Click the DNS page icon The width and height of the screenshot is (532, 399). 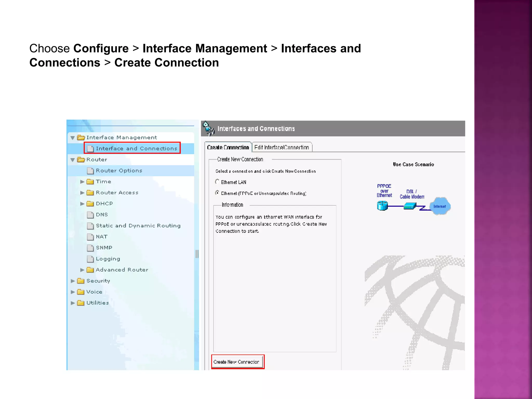tap(90, 215)
